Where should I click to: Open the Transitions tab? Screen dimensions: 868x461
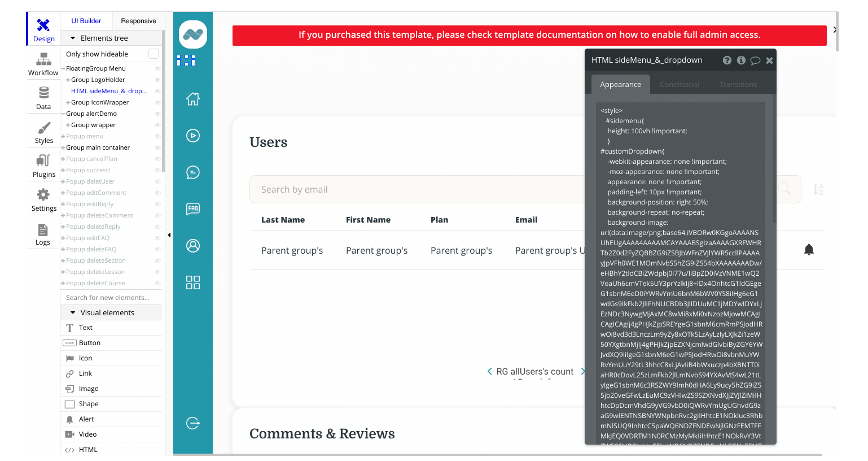pos(738,84)
